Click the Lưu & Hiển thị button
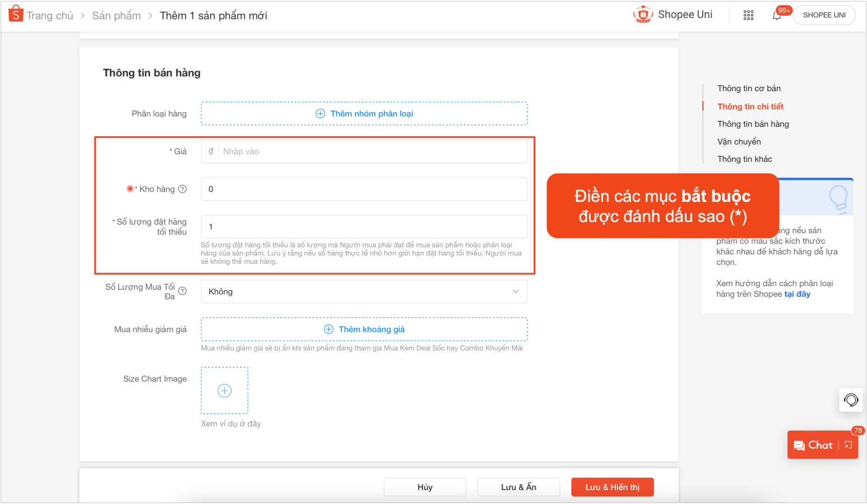 (x=612, y=487)
